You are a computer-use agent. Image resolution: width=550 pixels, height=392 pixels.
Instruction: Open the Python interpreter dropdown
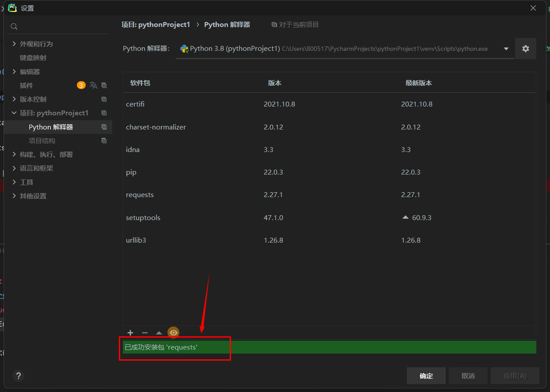(x=506, y=49)
